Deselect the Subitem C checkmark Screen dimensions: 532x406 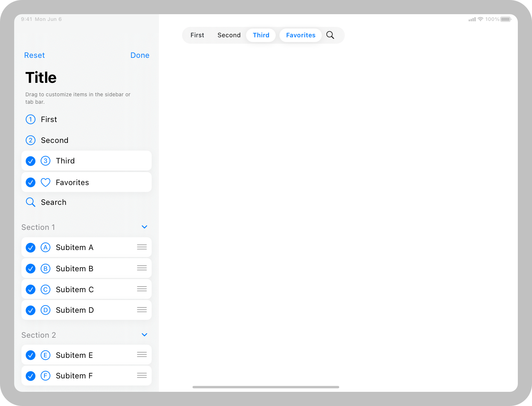[x=30, y=289]
